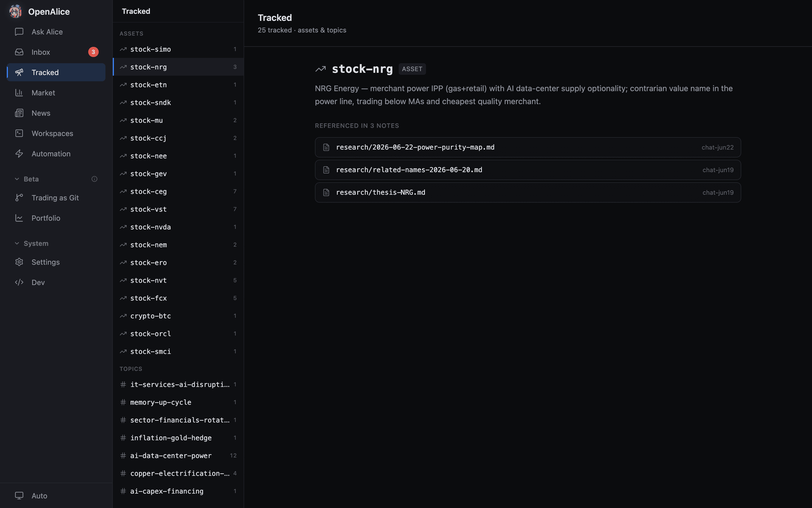Open Ask Alice chat icon

pos(19,32)
